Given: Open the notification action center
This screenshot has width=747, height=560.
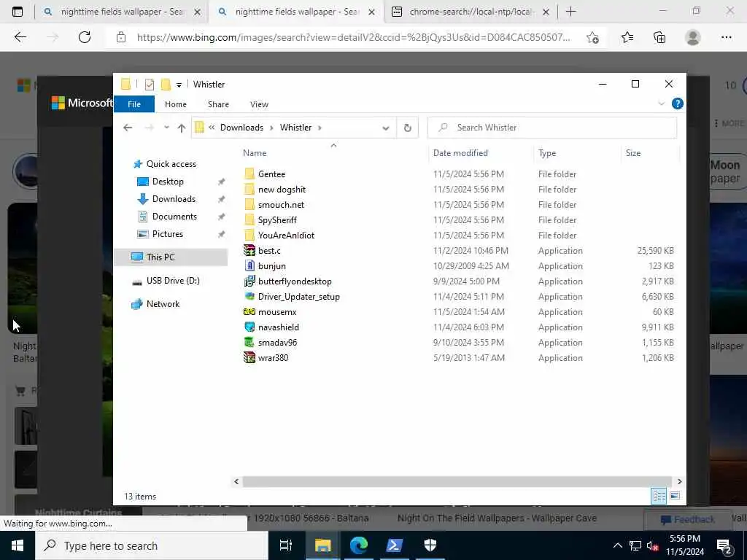Looking at the screenshot, I should [x=724, y=545].
